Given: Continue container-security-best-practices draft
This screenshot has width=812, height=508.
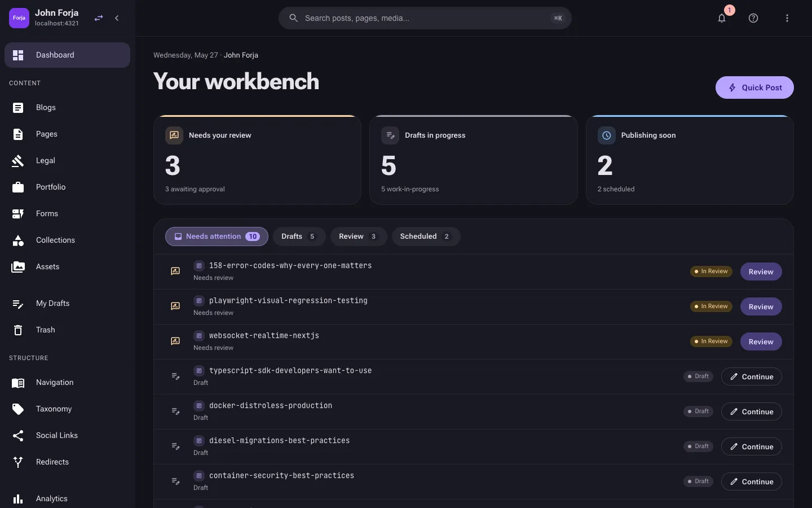Looking at the screenshot, I should click(751, 481).
